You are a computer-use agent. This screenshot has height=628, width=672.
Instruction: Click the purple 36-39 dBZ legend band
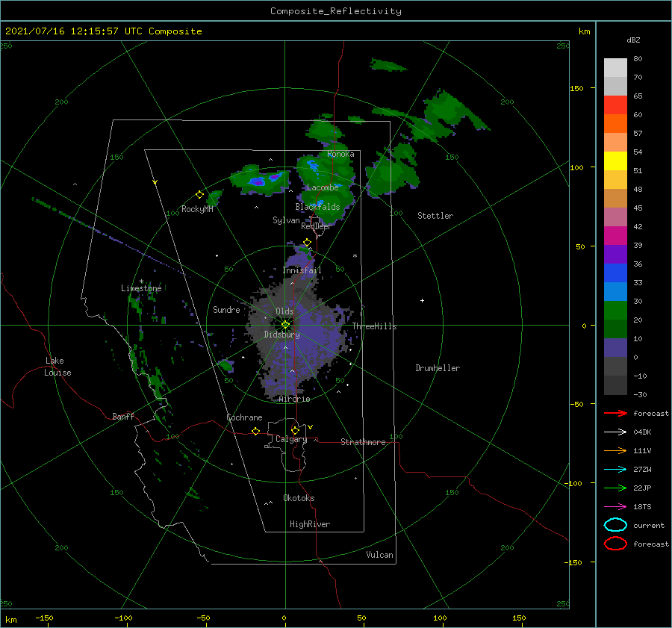[x=615, y=254]
